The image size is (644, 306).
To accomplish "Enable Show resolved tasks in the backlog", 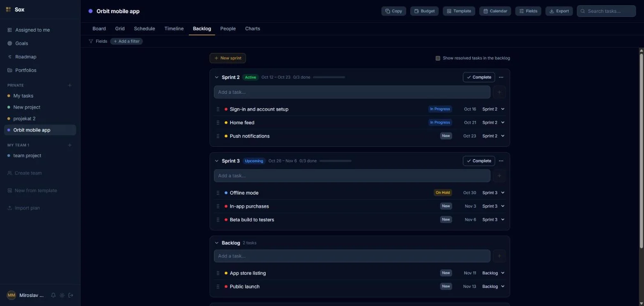I will [x=438, y=58].
